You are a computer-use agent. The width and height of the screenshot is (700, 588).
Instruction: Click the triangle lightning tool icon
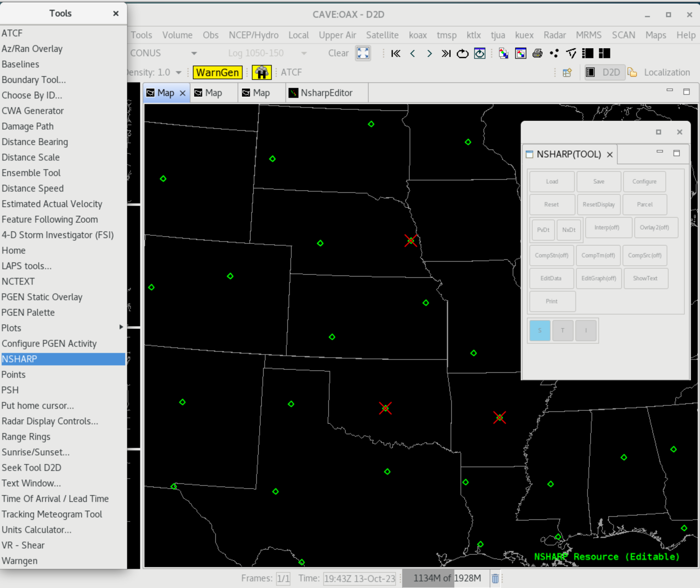coord(571,53)
